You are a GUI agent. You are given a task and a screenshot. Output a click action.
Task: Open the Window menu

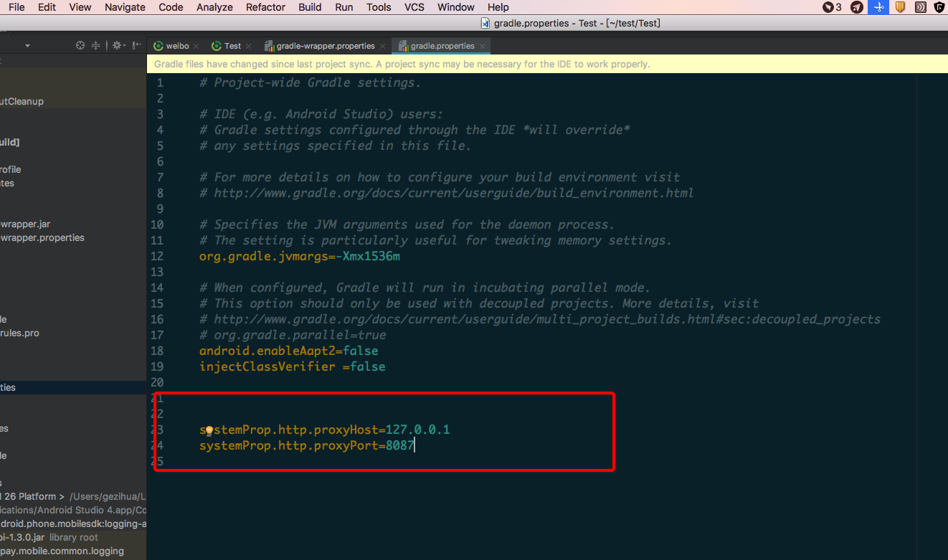pyautogui.click(x=455, y=7)
